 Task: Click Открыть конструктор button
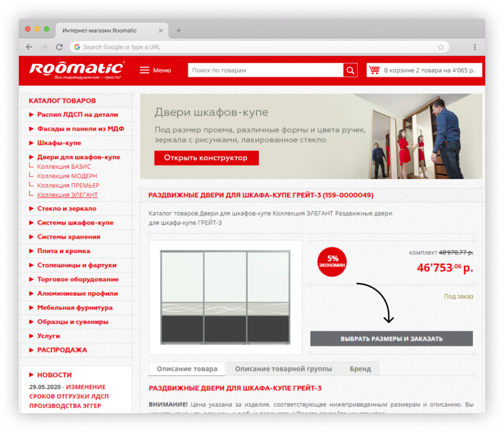click(206, 158)
